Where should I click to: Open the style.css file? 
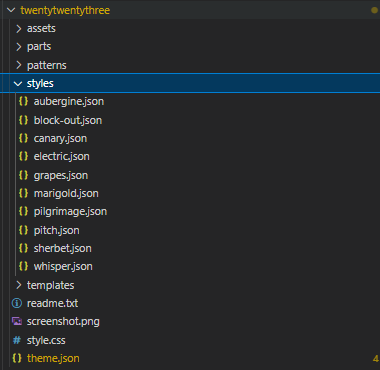click(46, 340)
